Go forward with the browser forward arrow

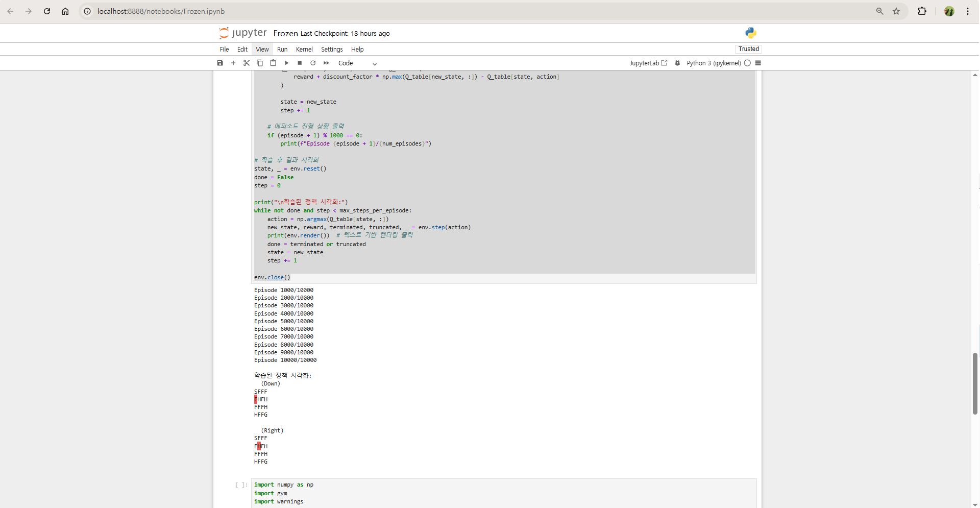(29, 11)
